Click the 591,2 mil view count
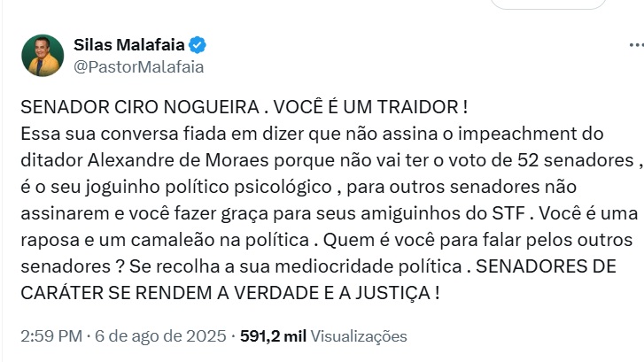Viewport: 644px width, 362px height. click(x=273, y=336)
